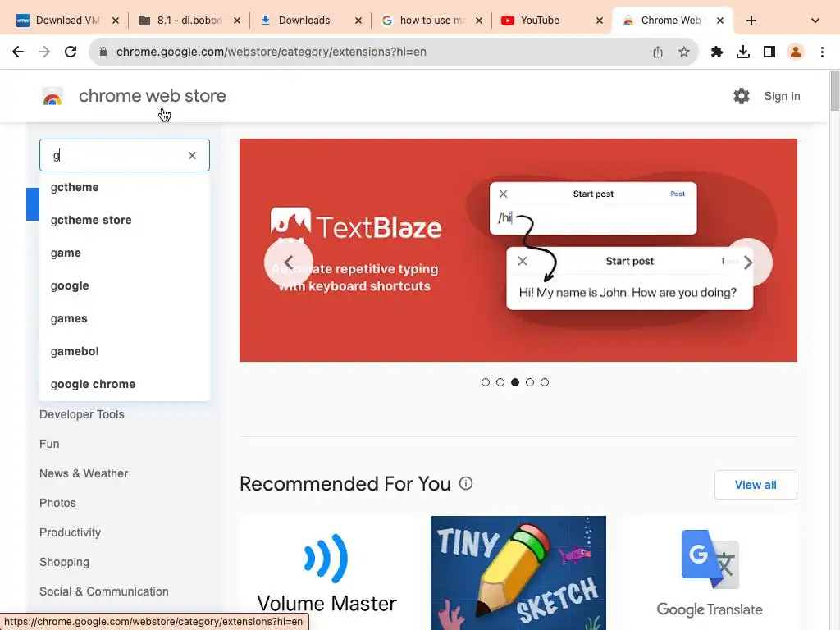
Task: Close the Chrome Web Store tab
Action: click(720, 21)
